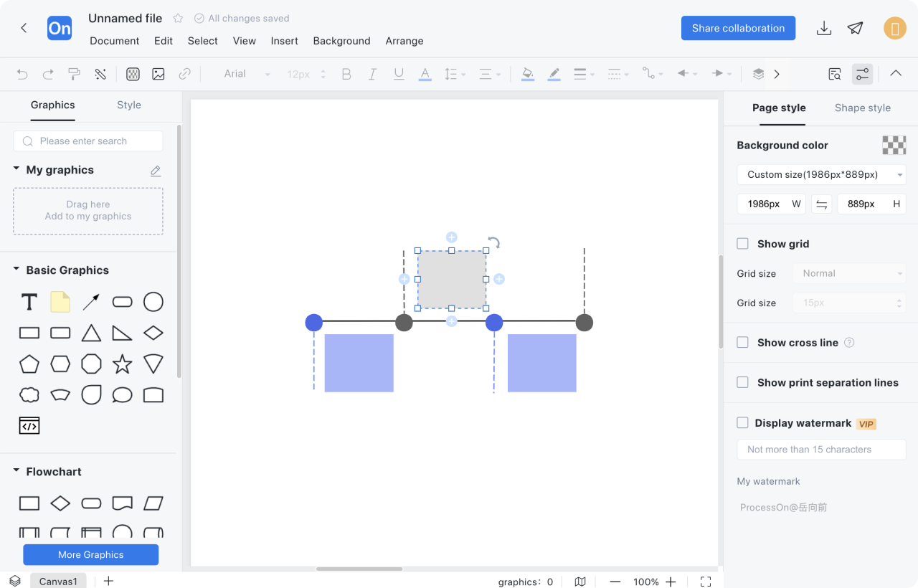Enable the Show grid checkbox

pyautogui.click(x=743, y=244)
